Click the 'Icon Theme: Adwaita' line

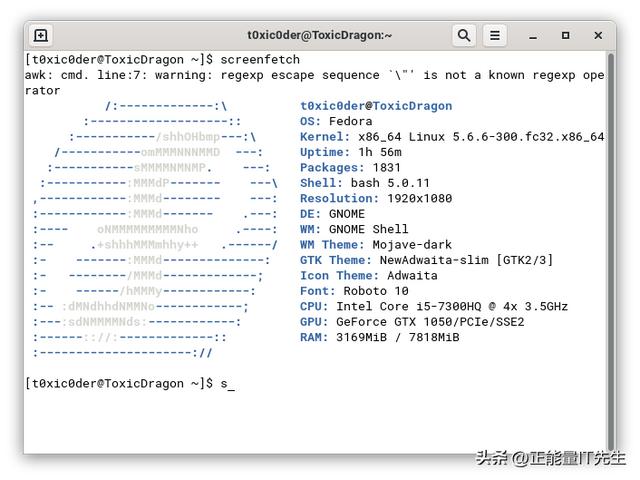(x=369, y=276)
